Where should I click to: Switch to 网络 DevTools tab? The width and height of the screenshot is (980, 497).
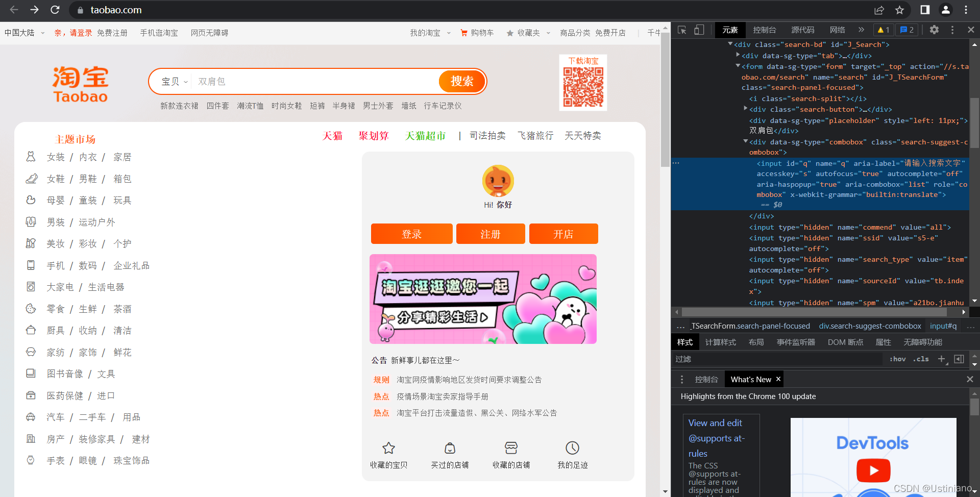(837, 30)
